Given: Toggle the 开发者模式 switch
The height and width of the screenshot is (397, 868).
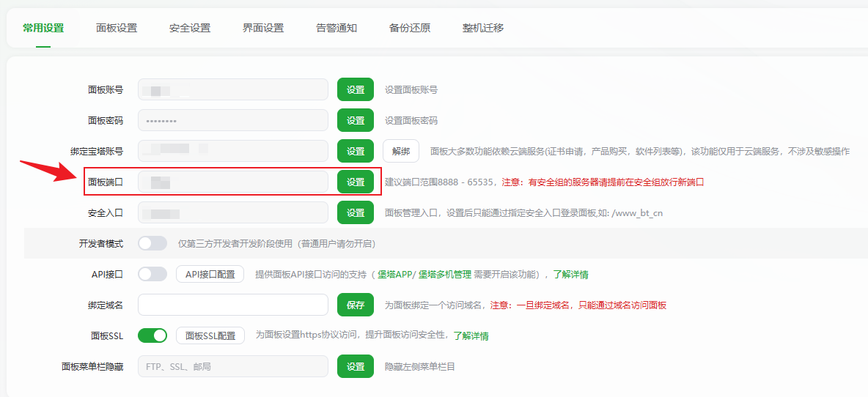Looking at the screenshot, I should point(152,243).
